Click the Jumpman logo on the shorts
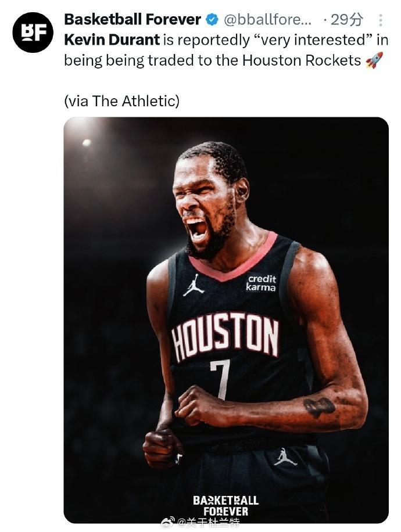The height and width of the screenshot is (532, 401). [x=285, y=457]
